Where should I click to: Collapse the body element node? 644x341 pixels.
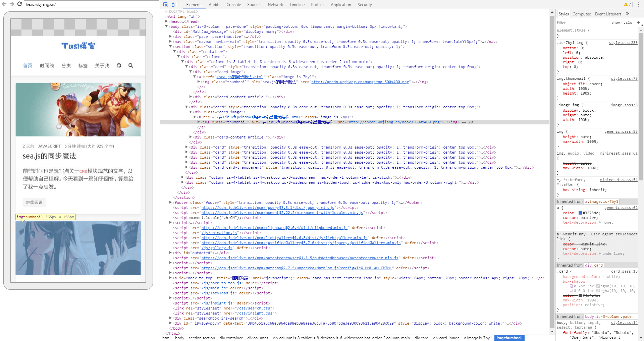point(166,26)
